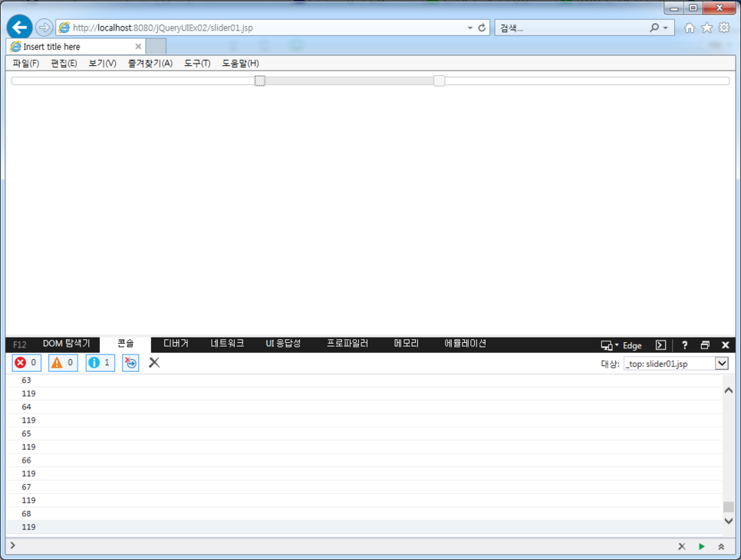741x560 pixels.
Task: Open developer tools help question mark
Action: coord(684,345)
